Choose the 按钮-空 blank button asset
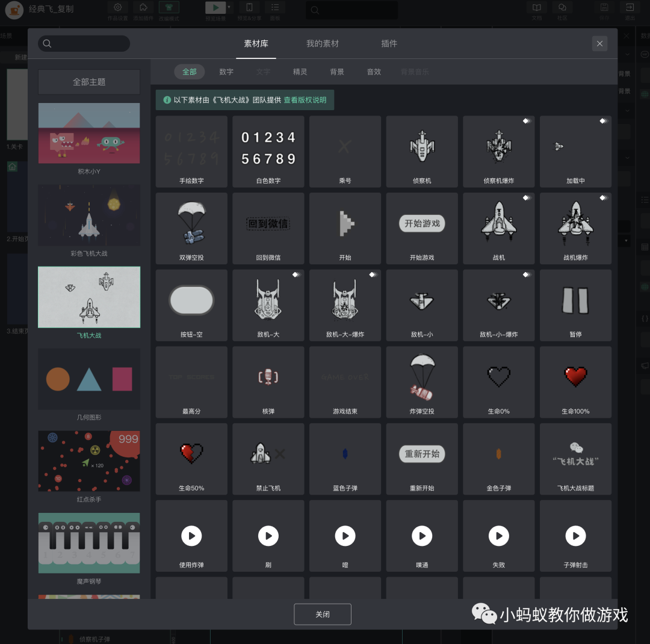 point(191,305)
